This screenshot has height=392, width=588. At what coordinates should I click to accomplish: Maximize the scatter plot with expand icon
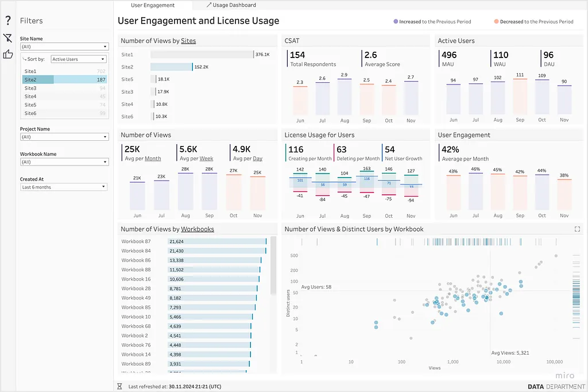577,229
